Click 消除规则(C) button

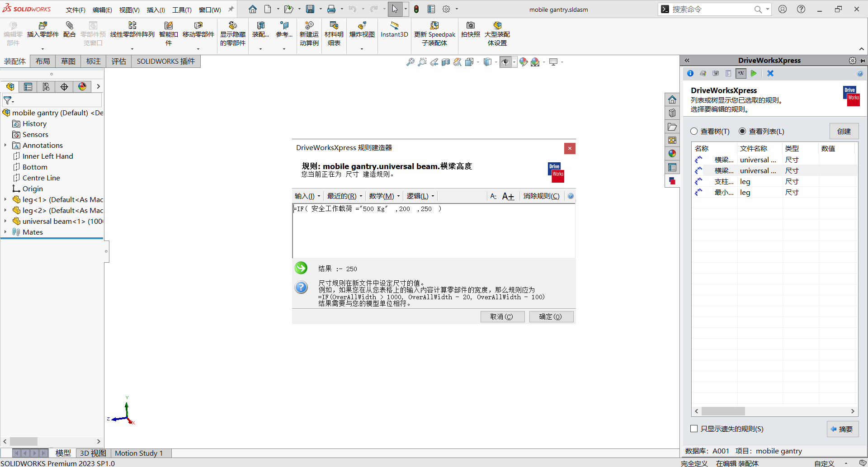tap(541, 196)
